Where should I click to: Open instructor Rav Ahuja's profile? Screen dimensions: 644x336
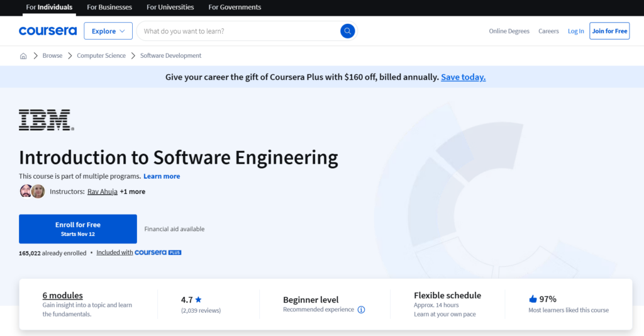tap(103, 191)
